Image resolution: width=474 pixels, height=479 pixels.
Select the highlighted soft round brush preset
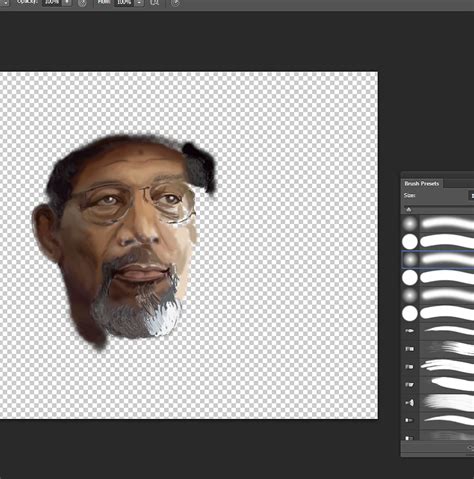pos(438,260)
